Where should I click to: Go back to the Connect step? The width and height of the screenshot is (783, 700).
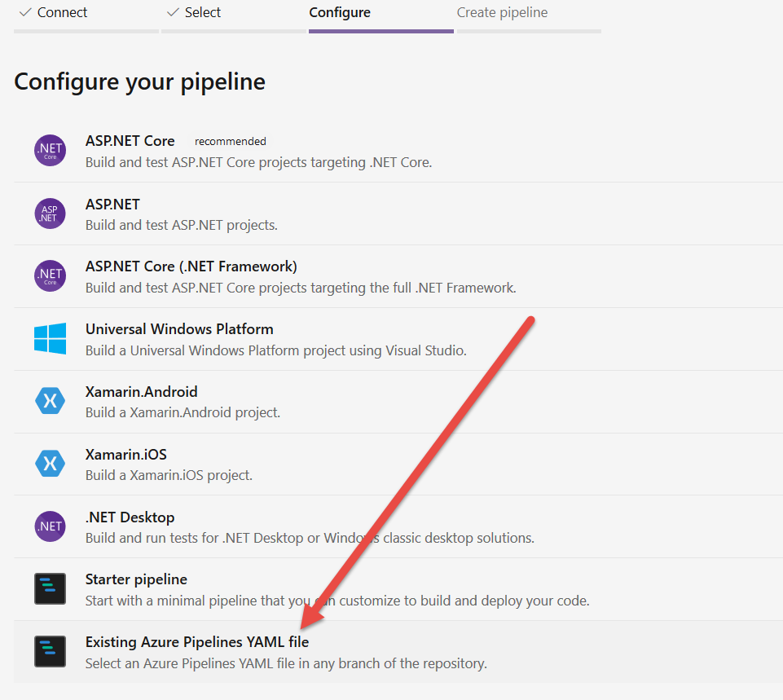click(x=62, y=12)
